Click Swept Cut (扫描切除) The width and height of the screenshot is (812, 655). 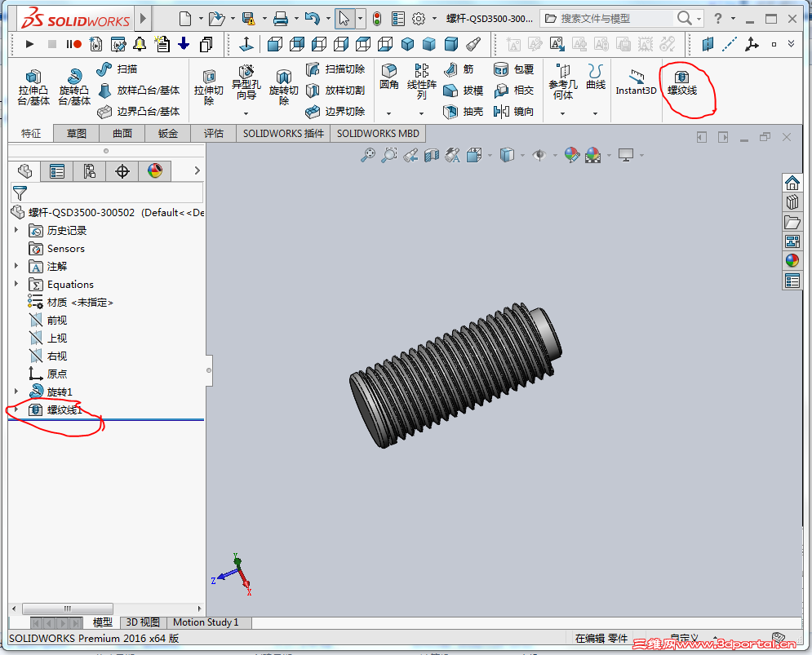click(335, 69)
